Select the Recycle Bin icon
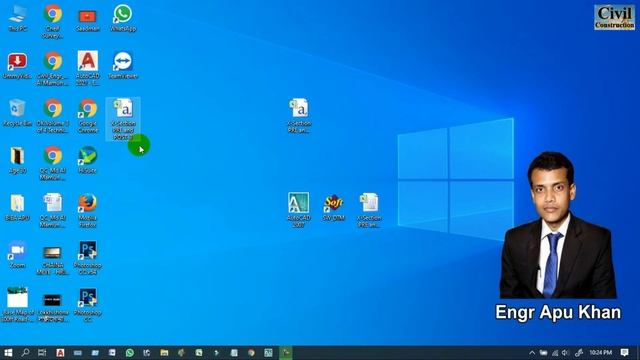 [x=18, y=113]
